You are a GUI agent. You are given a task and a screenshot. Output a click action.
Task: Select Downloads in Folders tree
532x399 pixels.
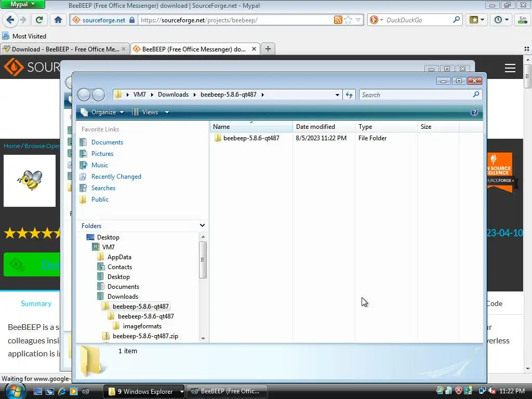point(123,297)
